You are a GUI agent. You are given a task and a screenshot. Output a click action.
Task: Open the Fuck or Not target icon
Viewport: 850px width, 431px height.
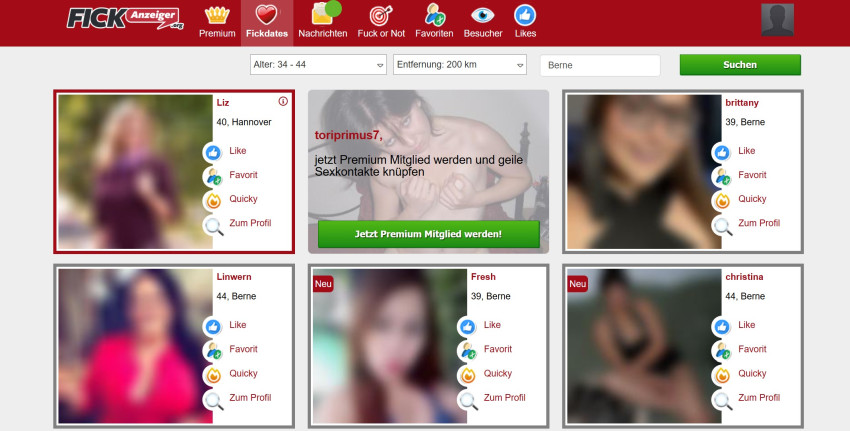tap(380, 16)
